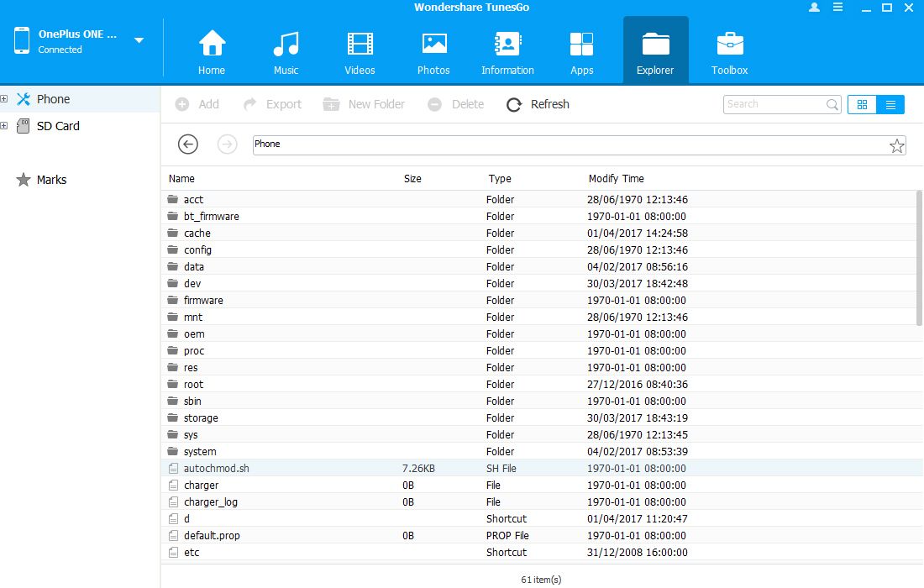Open the Home section icon
Viewport: 924px width, 588px height.
[212, 44]
